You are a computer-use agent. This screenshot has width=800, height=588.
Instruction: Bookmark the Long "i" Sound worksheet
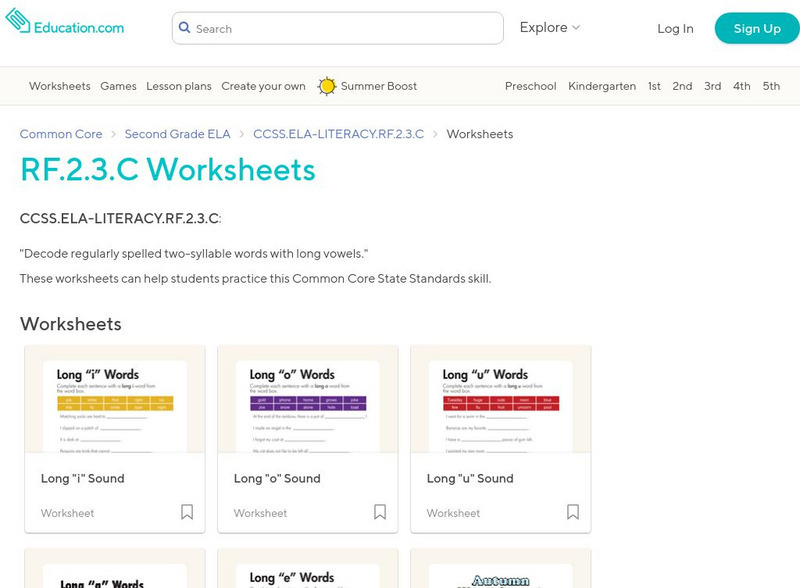click(187, 512)
